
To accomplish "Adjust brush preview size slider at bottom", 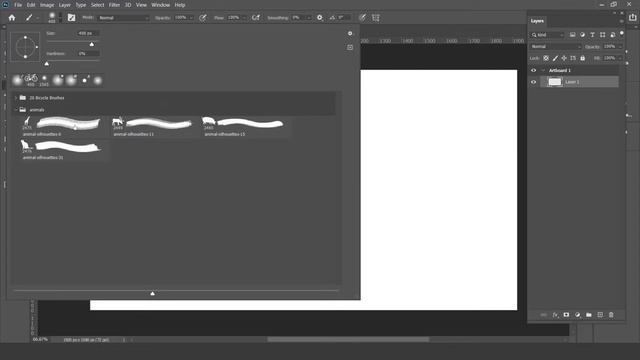I will [x=152, y=293].
